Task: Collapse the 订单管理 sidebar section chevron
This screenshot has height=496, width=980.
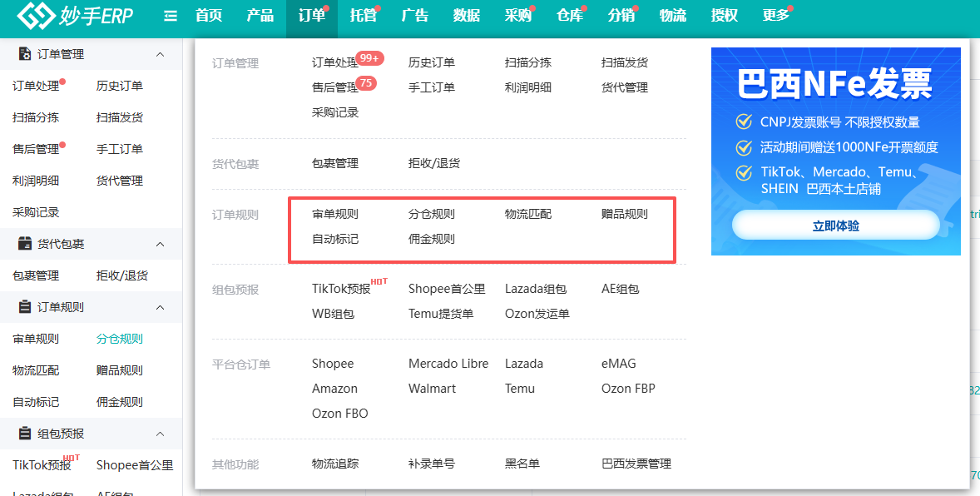Action: 160,54
